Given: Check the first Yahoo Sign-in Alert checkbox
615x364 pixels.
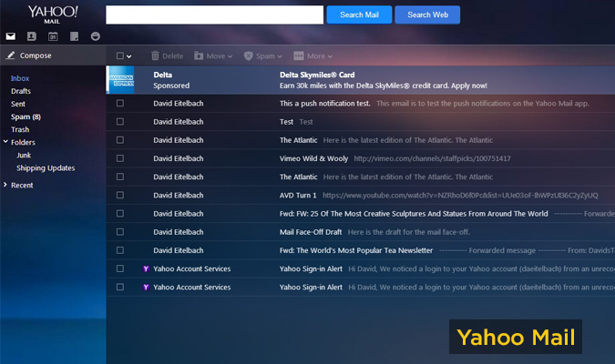Looking at the screenshot, I should click(120, 268).
